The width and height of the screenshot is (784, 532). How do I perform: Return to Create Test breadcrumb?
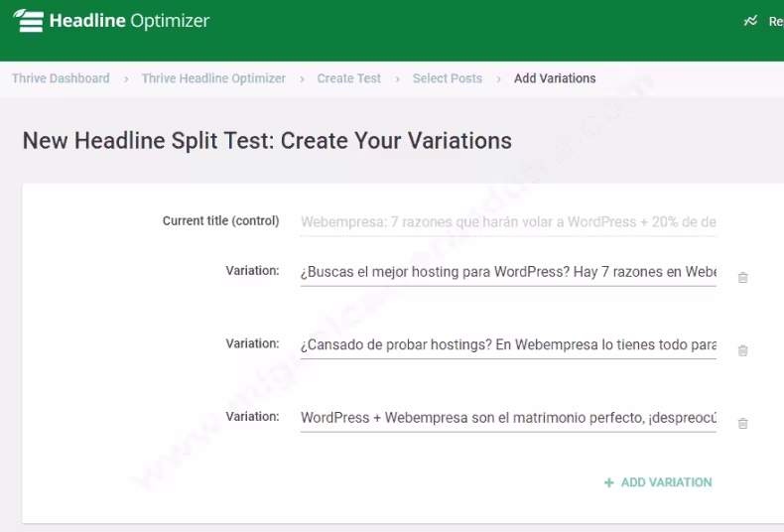[349, 78]
